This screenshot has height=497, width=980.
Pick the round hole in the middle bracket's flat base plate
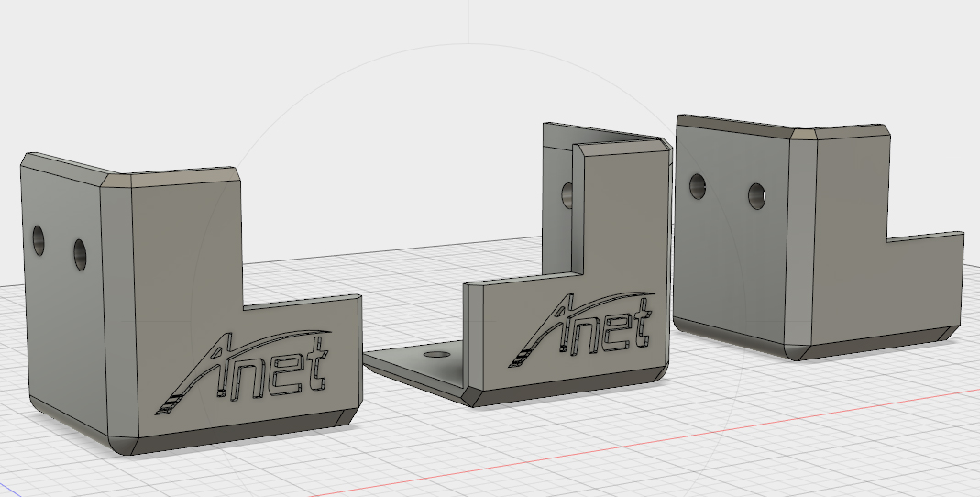tap(437, 355)
